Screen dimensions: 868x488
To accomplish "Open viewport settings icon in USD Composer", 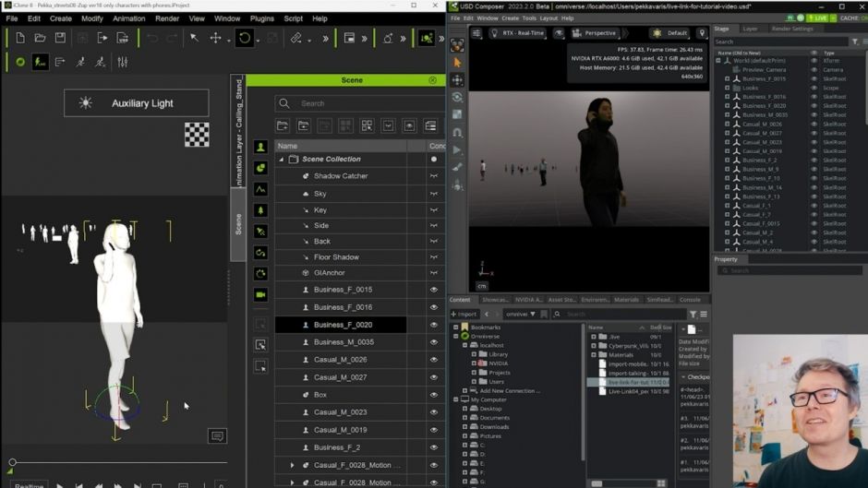I will pyautogui.click(x=476, y=33).
